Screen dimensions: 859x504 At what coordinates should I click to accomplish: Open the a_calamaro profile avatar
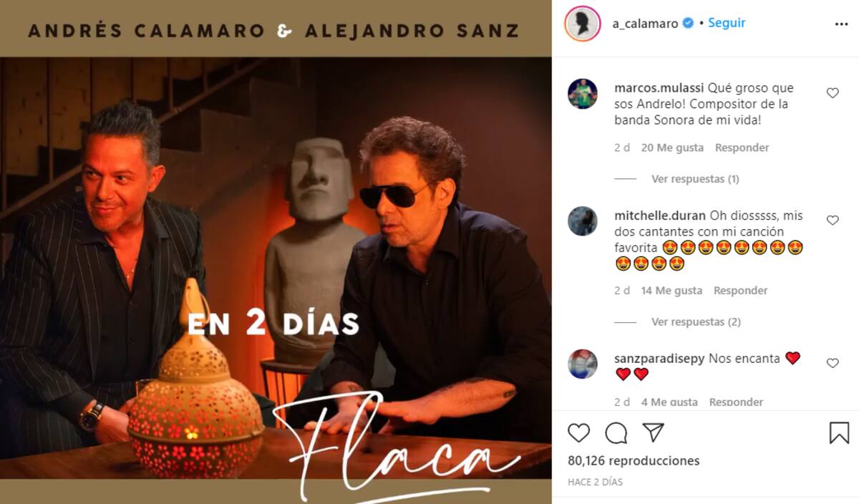pos(582,24)
